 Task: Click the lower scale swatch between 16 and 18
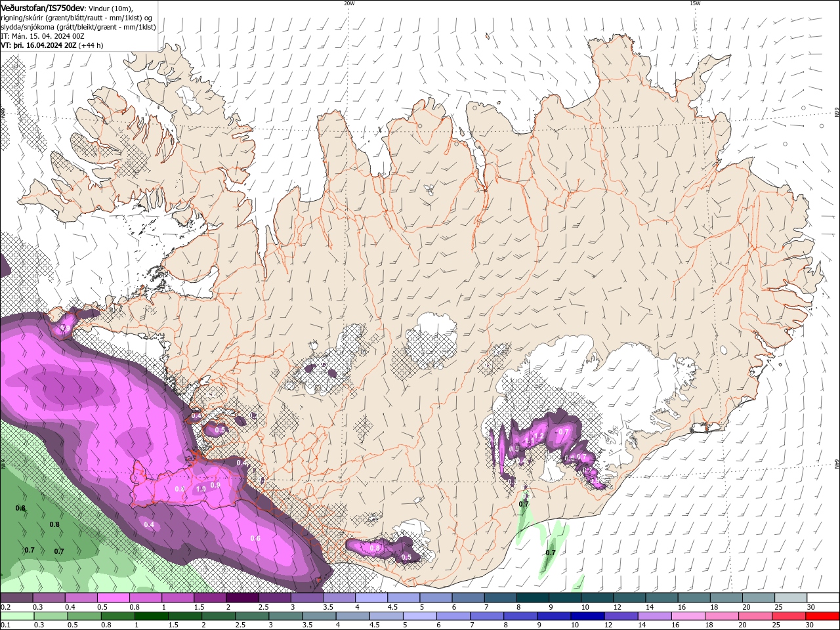click(x=688, y=616)
